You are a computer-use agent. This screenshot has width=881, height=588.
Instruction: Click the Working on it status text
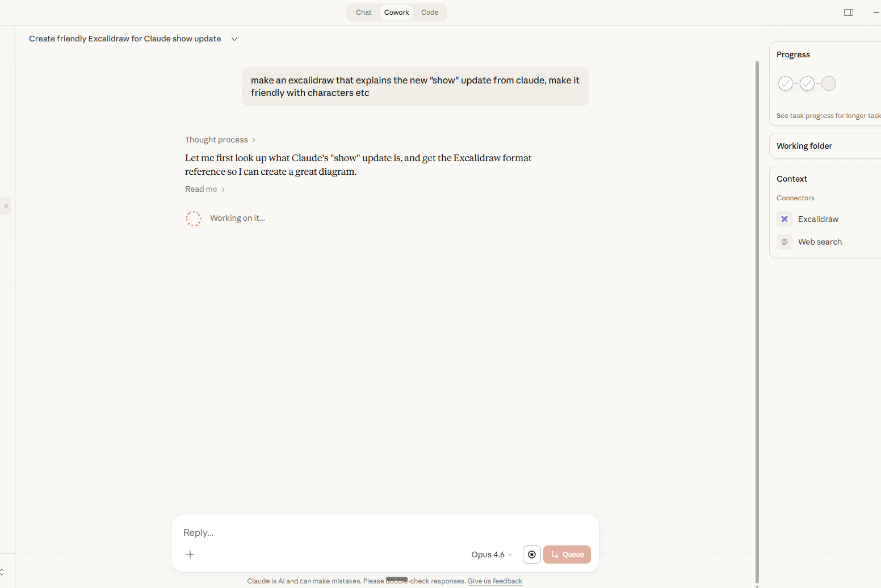[237, 218]
